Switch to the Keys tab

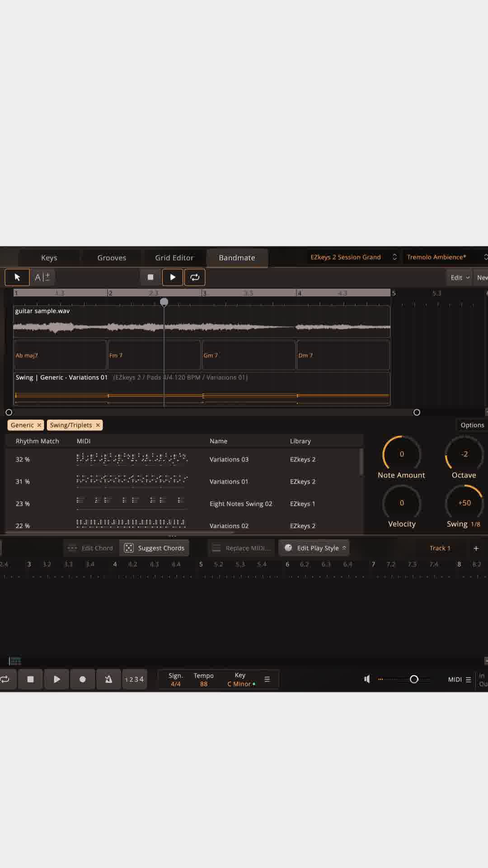(x=49, y=258)
